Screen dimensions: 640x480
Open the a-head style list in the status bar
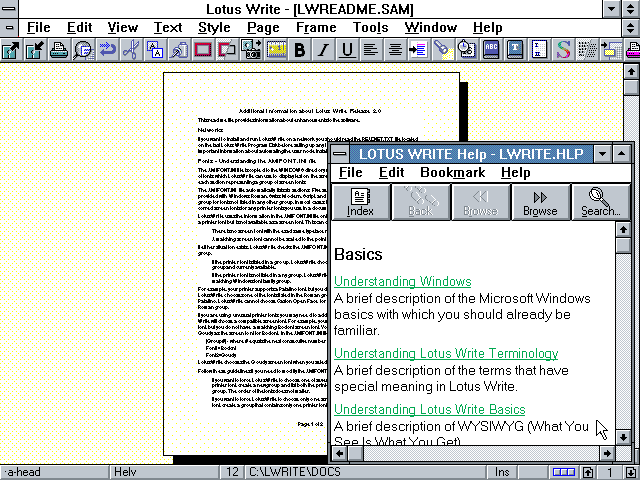pyautogui.click(x=55, y=472)
